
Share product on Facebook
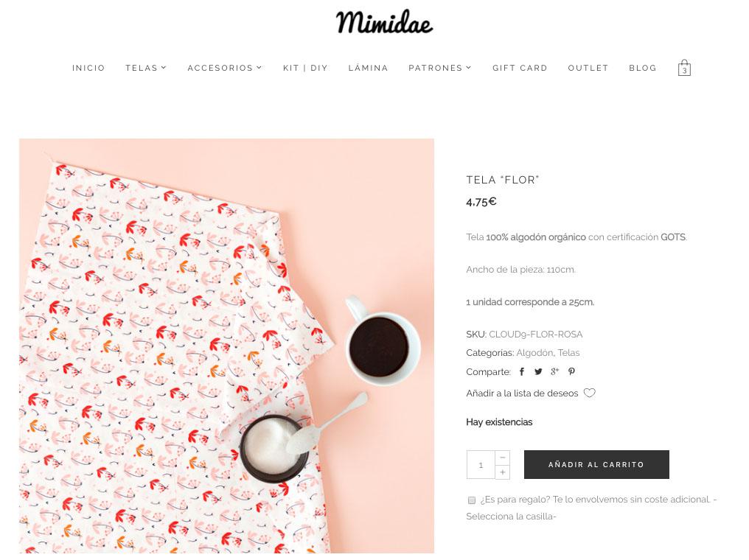[522, 371]
